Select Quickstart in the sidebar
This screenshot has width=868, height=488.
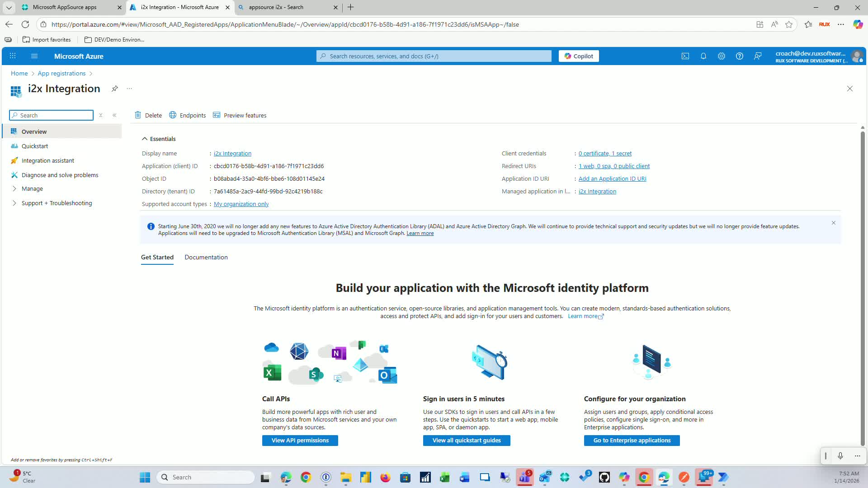coord(35,146)
